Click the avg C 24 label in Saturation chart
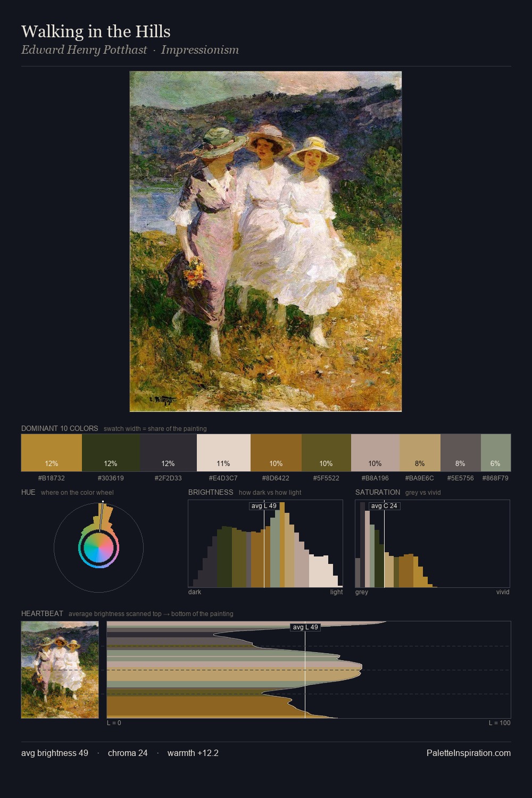Image resolution: width=532 pixels, height=798 pixels. coord(384,506)
